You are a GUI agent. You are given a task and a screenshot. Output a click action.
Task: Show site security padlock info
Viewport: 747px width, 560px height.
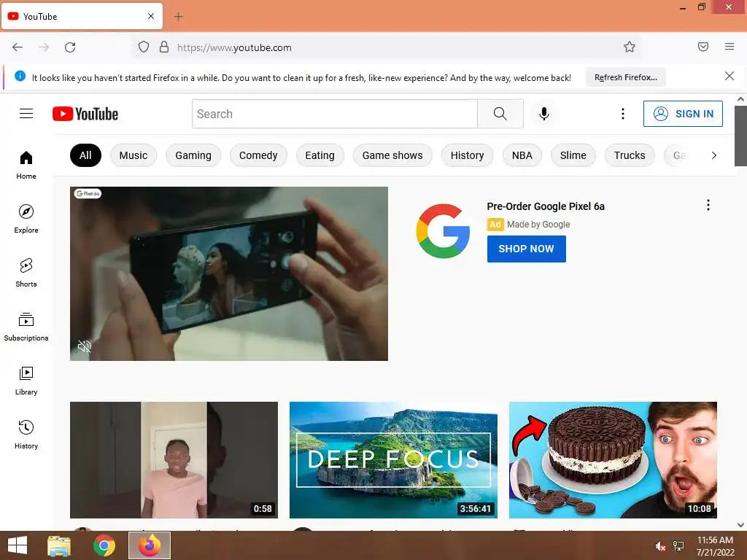tap(164, 47)
